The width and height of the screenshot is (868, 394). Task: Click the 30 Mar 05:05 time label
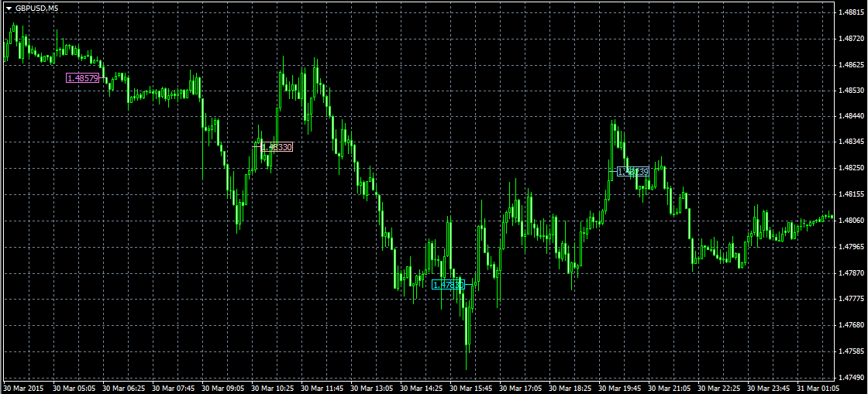[74, 388]
